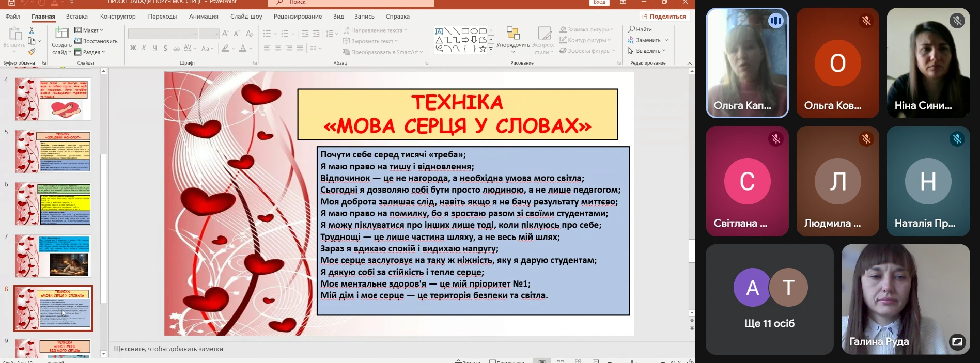Select the star shape in shapes gallery

coord(483,49)
